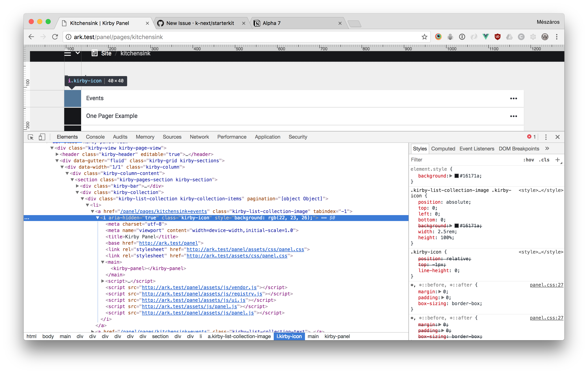Image resolution: width=588 pixels, height=374 pixels.
Task: Click the Wappalyzer extension icon
Action: point(545,37)
